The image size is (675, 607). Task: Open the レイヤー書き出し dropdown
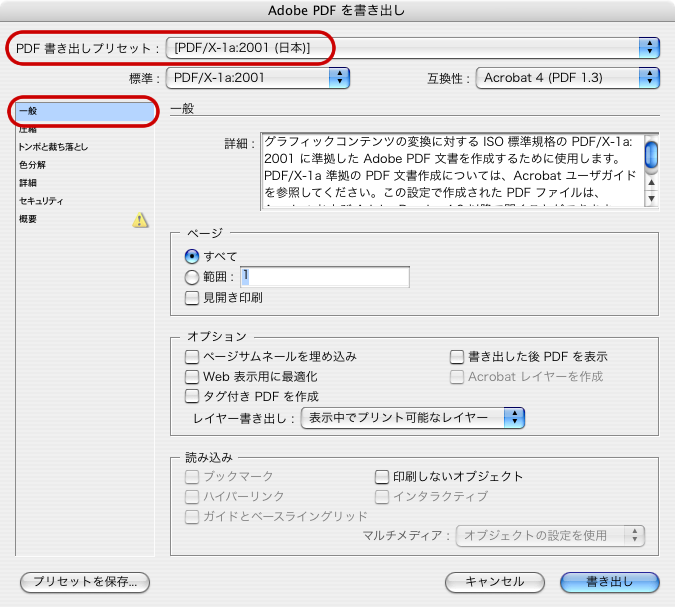(x=412, y=418)
